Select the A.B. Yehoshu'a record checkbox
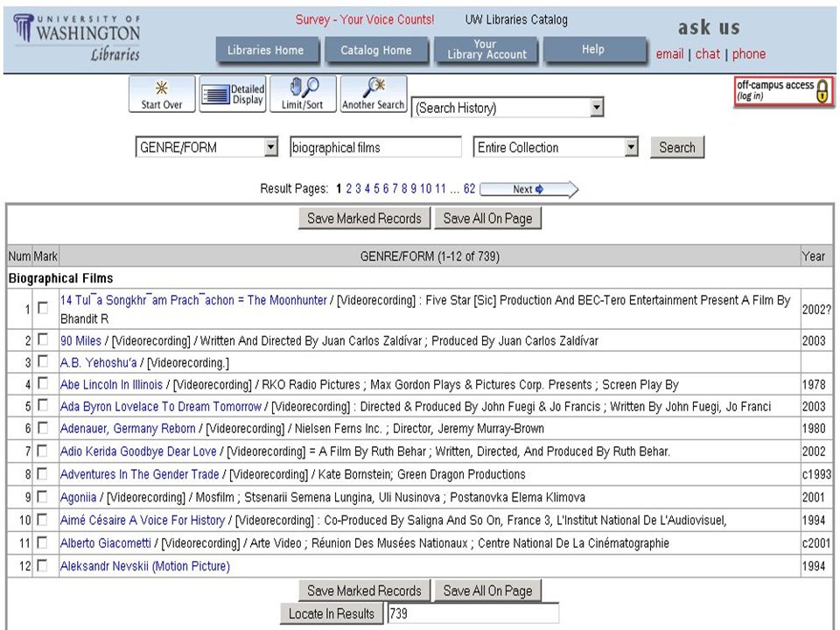 [x=43, y=361]
